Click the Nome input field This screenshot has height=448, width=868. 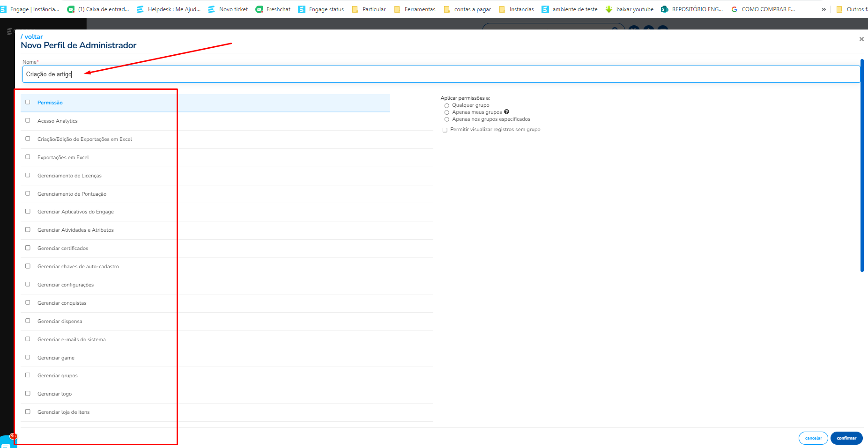(x=441, y=74)
